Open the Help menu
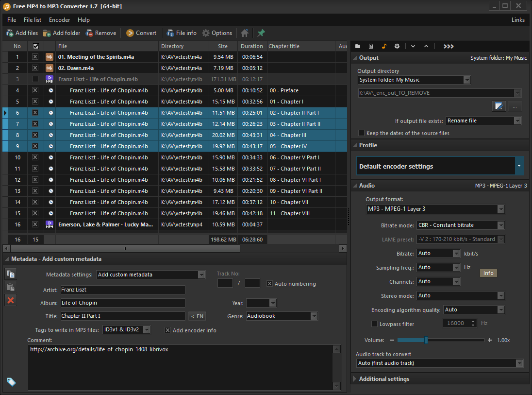This screenshot has height=395, width=532. click(x=83, y=20)
